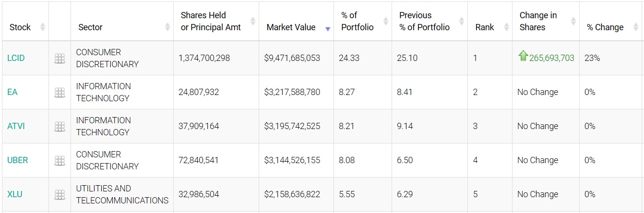Sort by Rank column arrows
The image size is (644, 213).
[x=506, y=27]
